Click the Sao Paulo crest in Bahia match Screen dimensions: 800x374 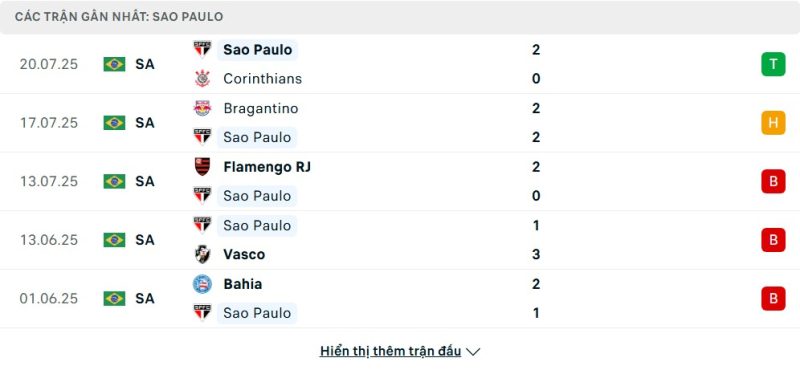[x=203, y=313]
